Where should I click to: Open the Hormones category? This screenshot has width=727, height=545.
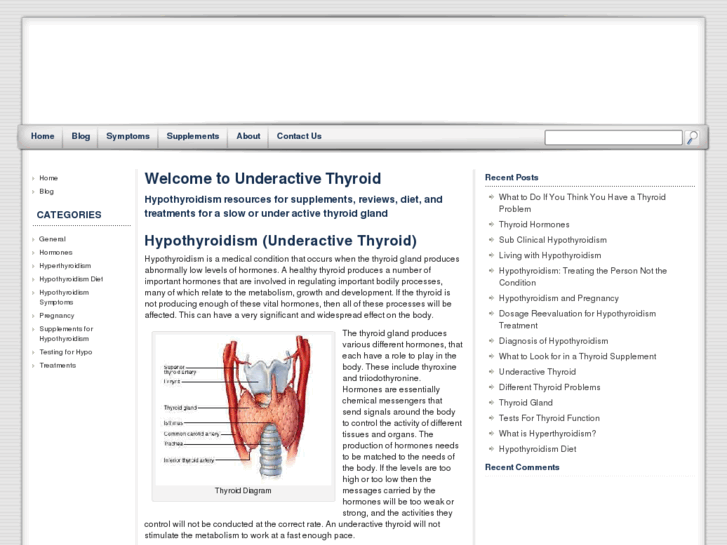(x=56, y=253)
